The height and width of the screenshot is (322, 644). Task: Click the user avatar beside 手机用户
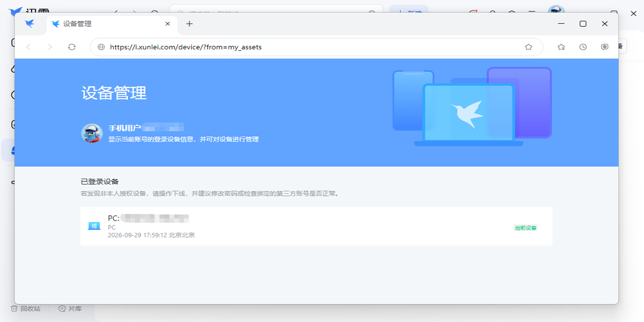[92, 133]
